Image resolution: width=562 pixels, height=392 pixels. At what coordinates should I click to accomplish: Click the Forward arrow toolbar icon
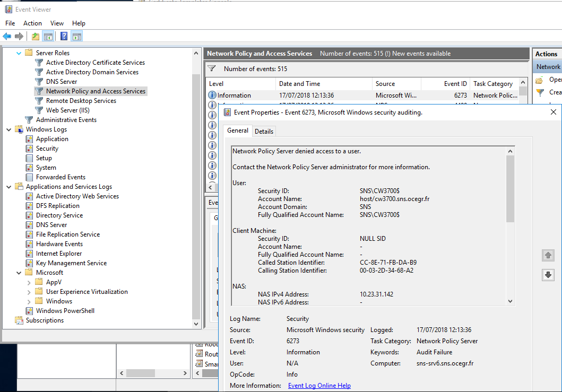(x=19, y=36)
